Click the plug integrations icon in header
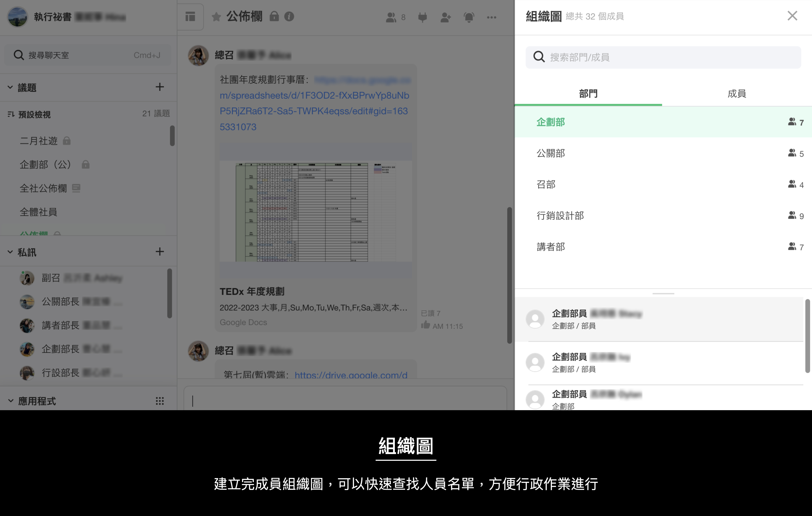The height and width of the screenshot is (516, 812). tap(422, 17)
